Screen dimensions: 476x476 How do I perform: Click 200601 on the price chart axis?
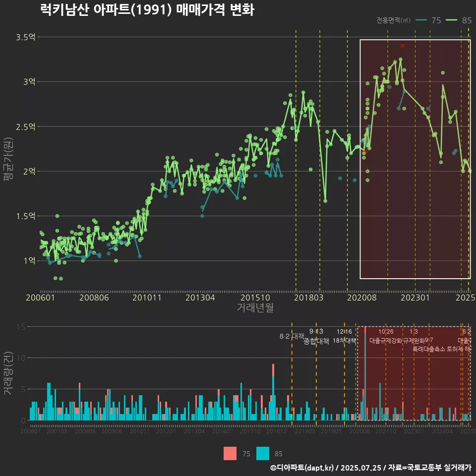tap(40, 297)
